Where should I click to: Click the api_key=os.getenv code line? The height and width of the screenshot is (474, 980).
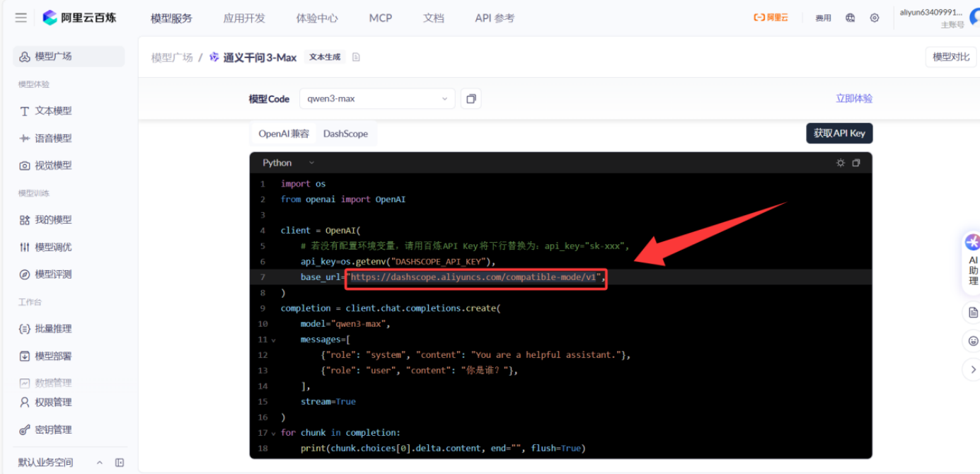[398, 262]
